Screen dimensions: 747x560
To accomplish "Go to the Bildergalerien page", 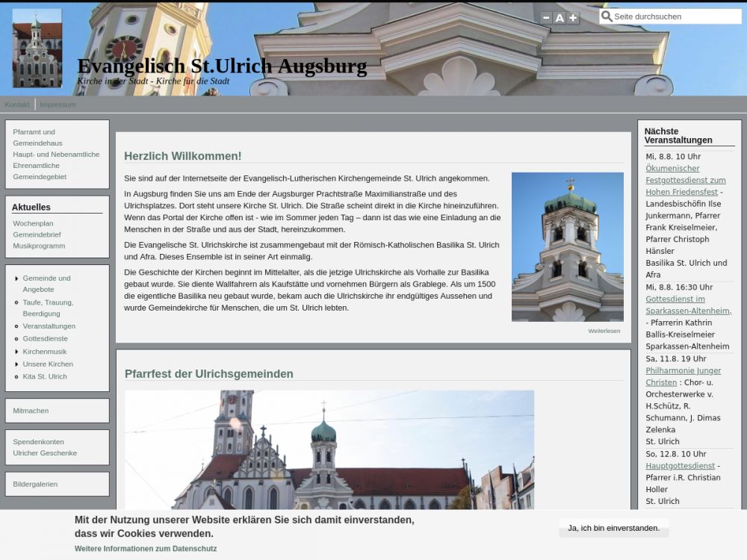I will pyautogui.click(x=35, y=484).
